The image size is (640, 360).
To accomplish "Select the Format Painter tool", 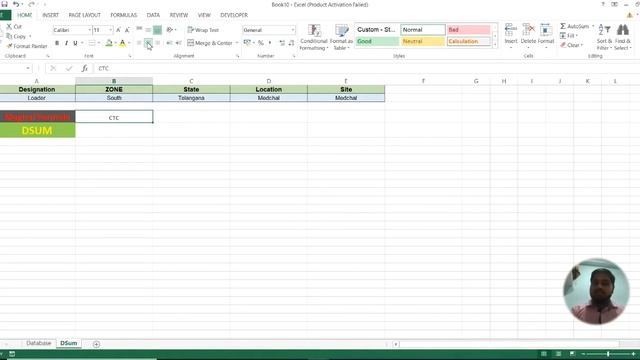I will pyautogui.click(x=27, y=46).
